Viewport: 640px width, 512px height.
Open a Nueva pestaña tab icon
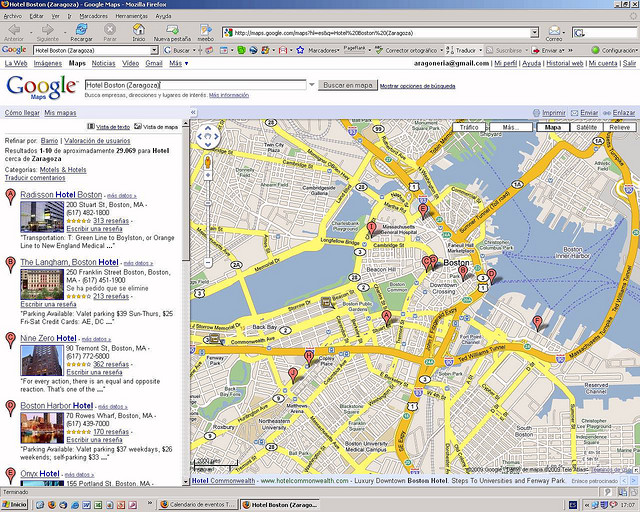(172, 29)
